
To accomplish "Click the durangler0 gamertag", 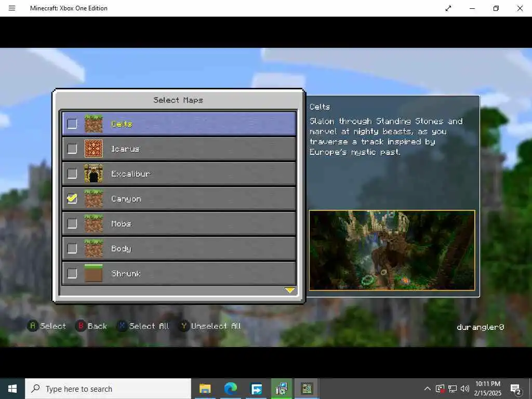I will (481, 327).
